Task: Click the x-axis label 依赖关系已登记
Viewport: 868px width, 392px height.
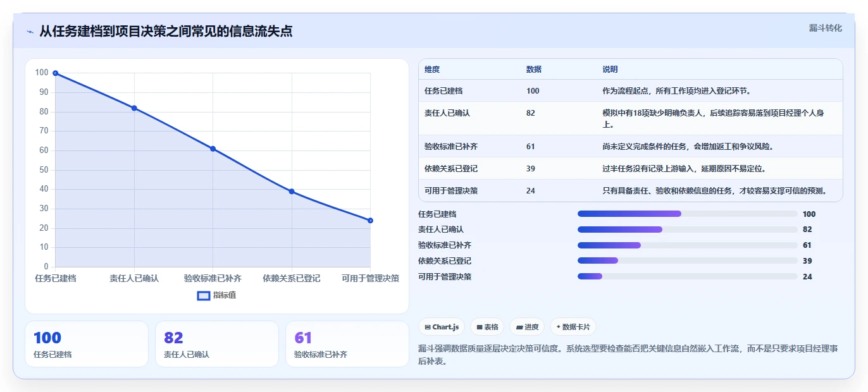Action: coord(292,278)
